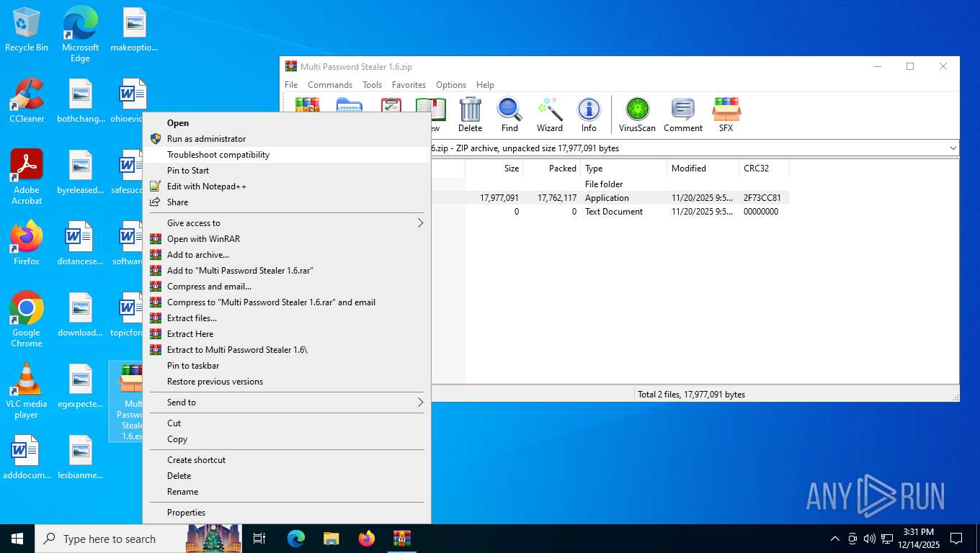Click the WinRAR taskbar button
The image size is (980, 553).
click(x=401, y=539)
